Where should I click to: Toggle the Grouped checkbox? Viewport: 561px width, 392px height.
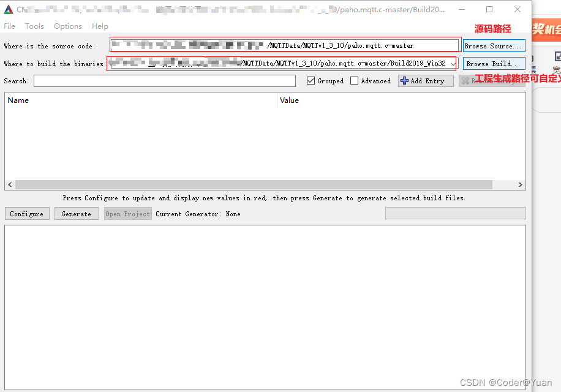[311, 81]
